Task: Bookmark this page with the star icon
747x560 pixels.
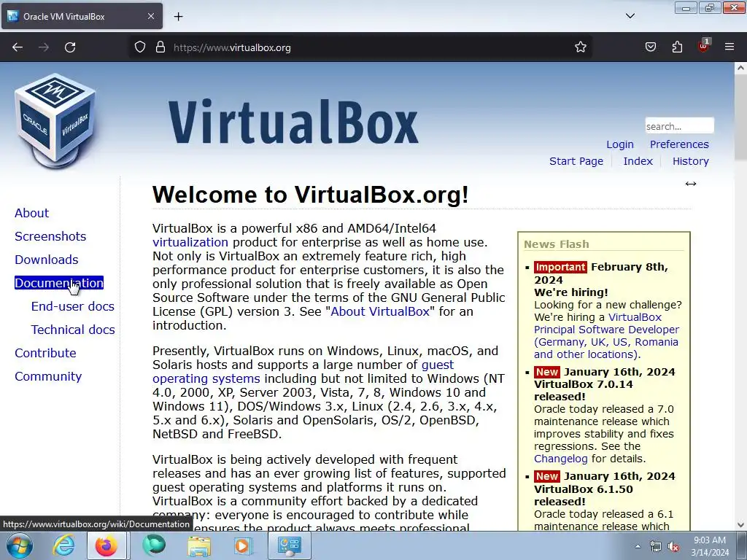Action: point(580,47)
